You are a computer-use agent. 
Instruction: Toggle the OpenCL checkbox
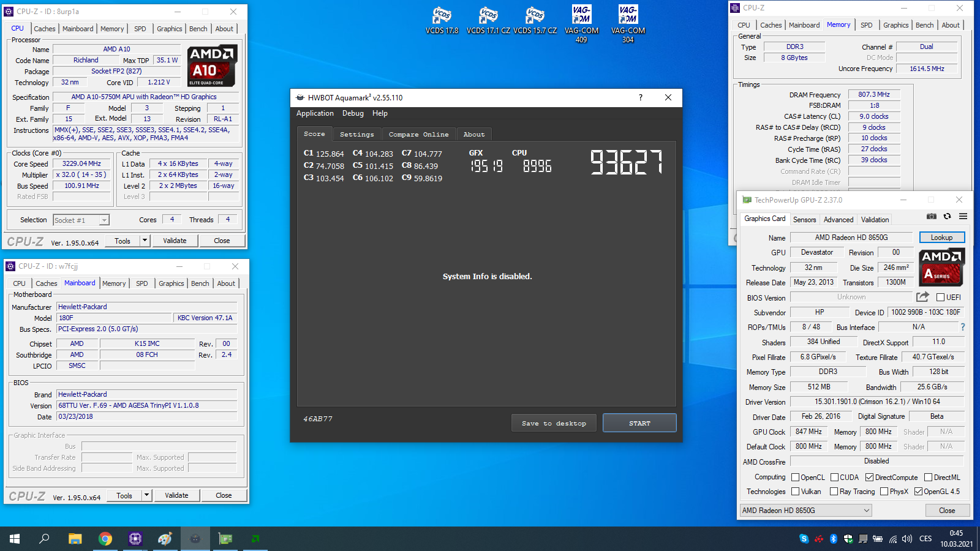tap(795, 478)
